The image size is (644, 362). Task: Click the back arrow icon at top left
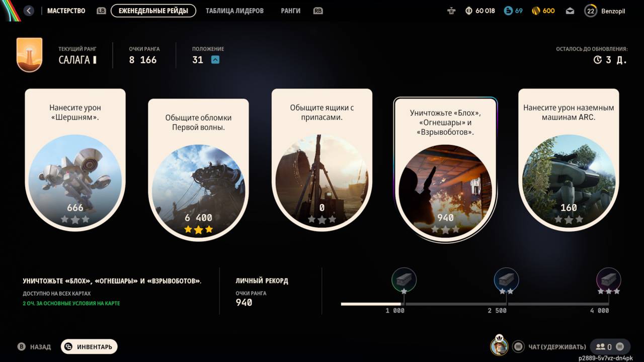point(29,11)
